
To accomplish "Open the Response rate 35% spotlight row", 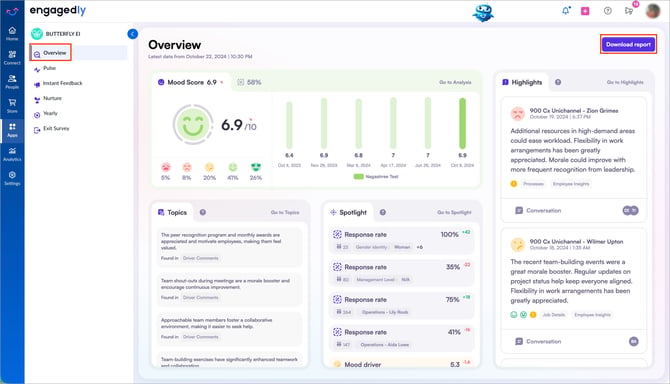I will pyautogui.click(x=402, y=273).
